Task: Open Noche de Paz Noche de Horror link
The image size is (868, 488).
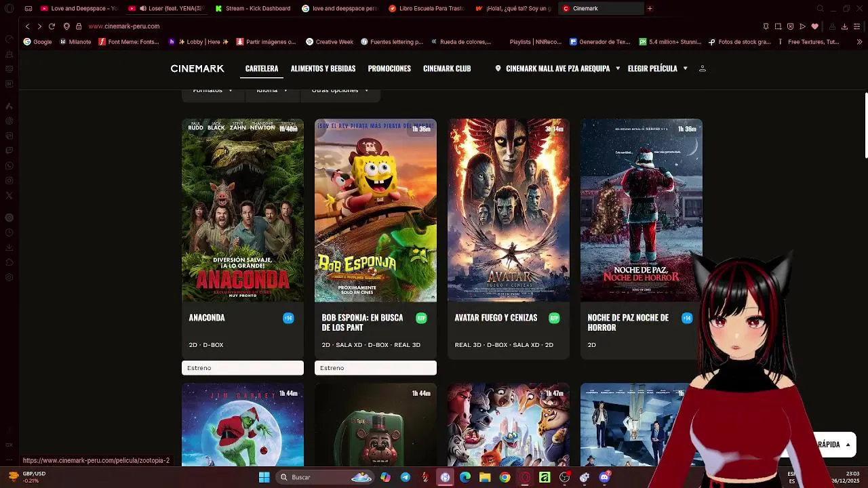Action: coord(628,323)
